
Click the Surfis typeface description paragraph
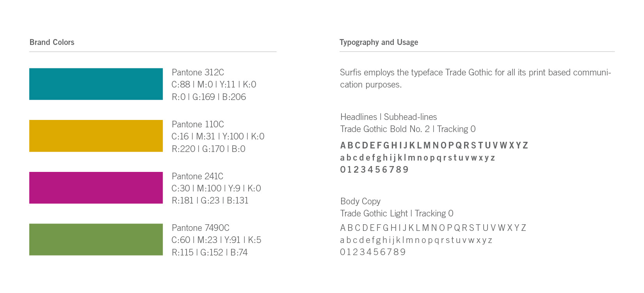475,79
